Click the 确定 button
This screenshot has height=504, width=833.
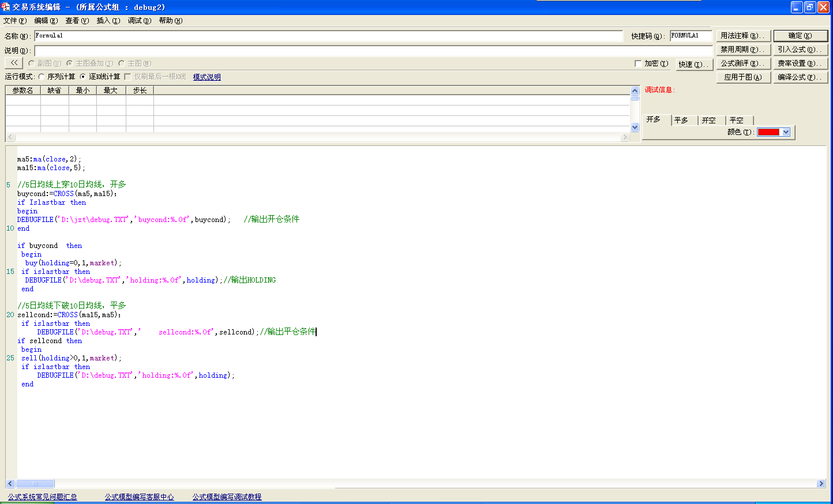click(801, 36)
